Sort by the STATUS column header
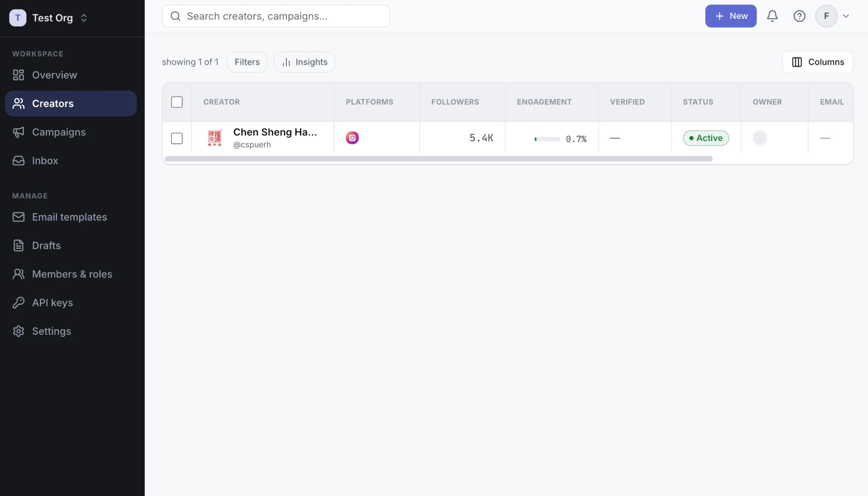 (698, 102)
